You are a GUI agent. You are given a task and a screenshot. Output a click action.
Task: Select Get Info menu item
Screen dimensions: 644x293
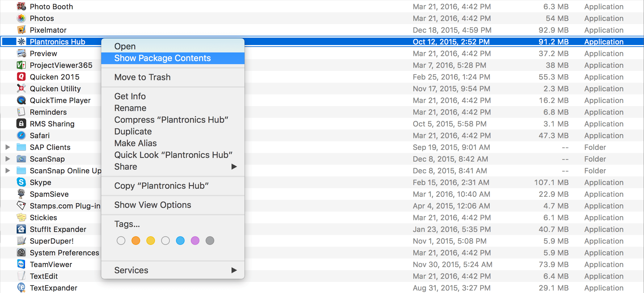point(173,96)
